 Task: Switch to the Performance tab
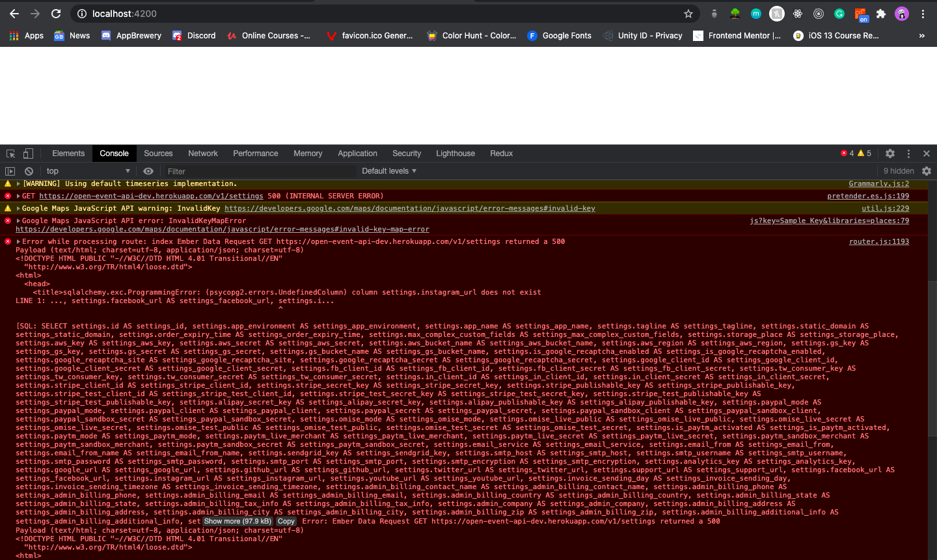click(x=256, y=153)
